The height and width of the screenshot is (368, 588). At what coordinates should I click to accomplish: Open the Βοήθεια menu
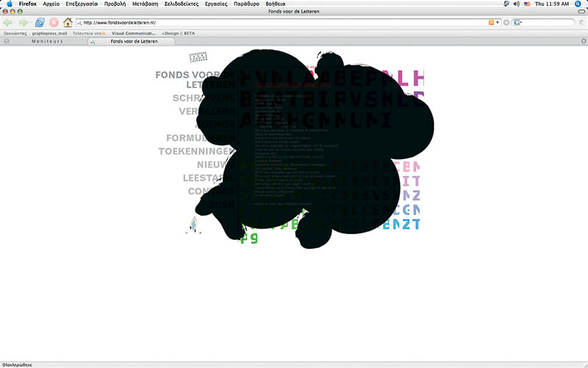[275, 4]
